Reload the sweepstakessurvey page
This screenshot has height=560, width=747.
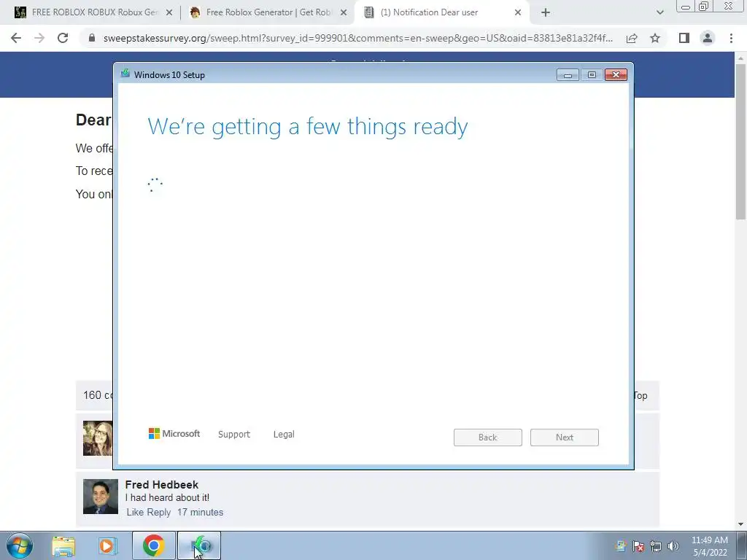click(x=63, y=38)
